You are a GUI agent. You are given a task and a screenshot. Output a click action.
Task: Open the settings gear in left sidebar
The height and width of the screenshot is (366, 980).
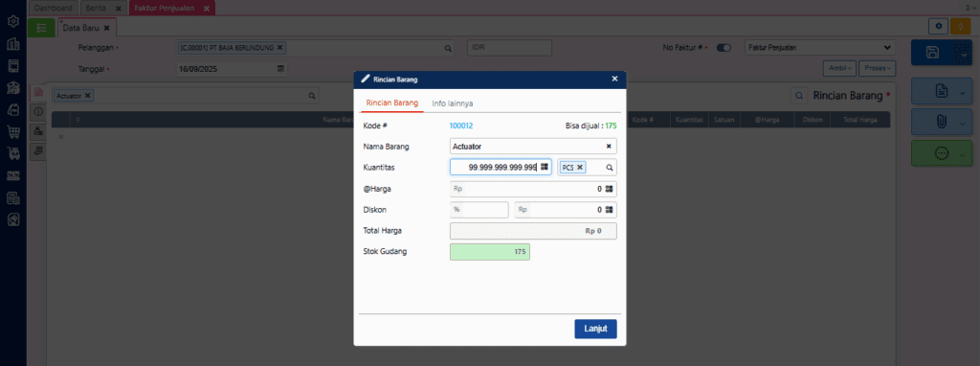click(x=12, y=21)
